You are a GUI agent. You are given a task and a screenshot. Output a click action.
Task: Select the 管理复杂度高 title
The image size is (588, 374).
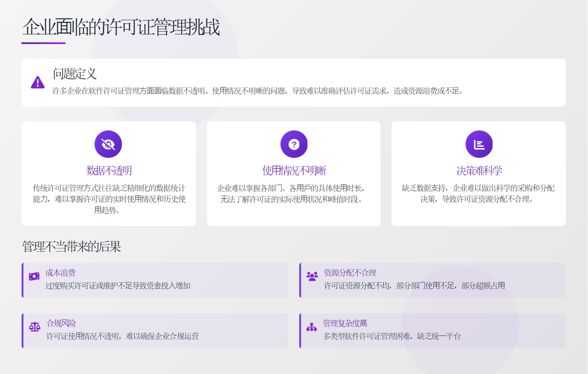point(345,323)
